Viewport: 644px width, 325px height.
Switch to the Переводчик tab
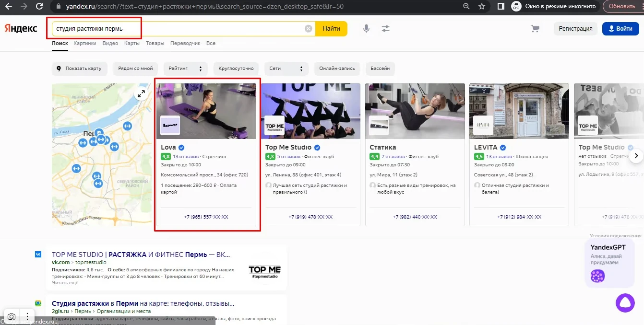[x=185, y=43]
